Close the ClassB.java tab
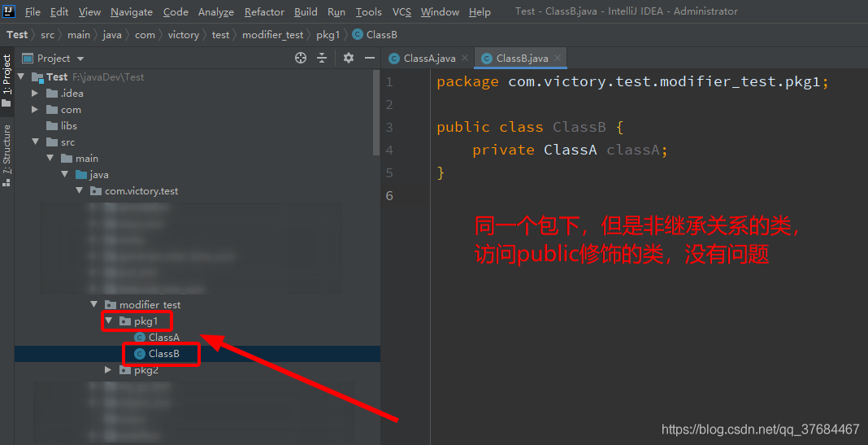Image resolution: width=868 pixels, height=445 pixels. pos(558,58)
